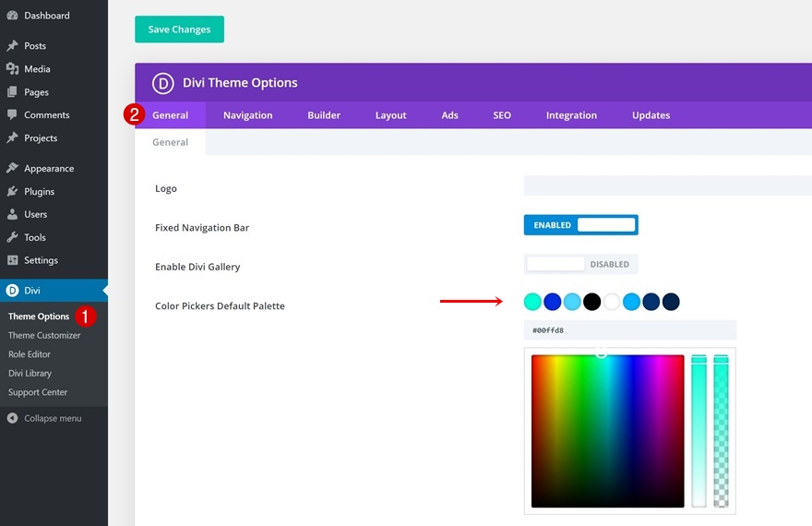Click the Save Changes button
The height and width of the screenshot is (526, 812).
[179, 30]
